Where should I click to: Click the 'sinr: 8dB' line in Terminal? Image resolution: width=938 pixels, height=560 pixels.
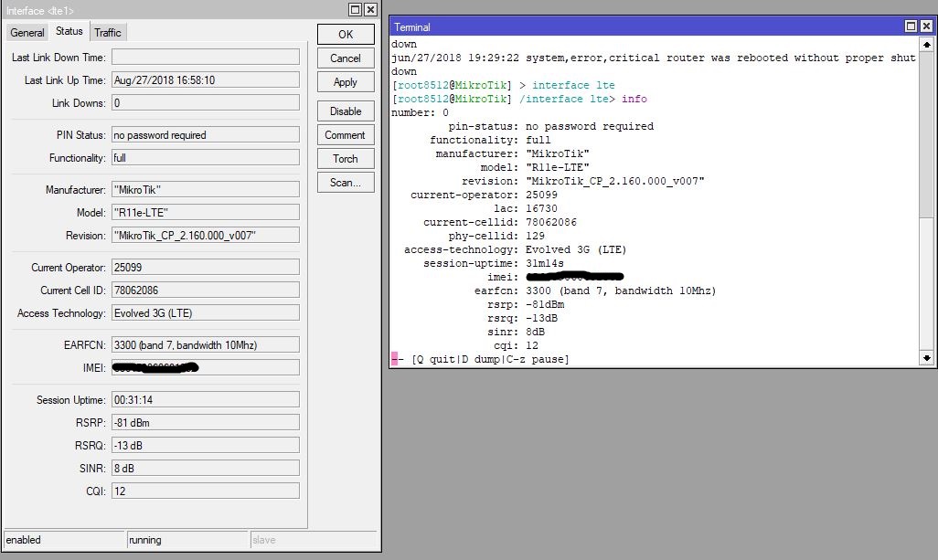(516, 333)
